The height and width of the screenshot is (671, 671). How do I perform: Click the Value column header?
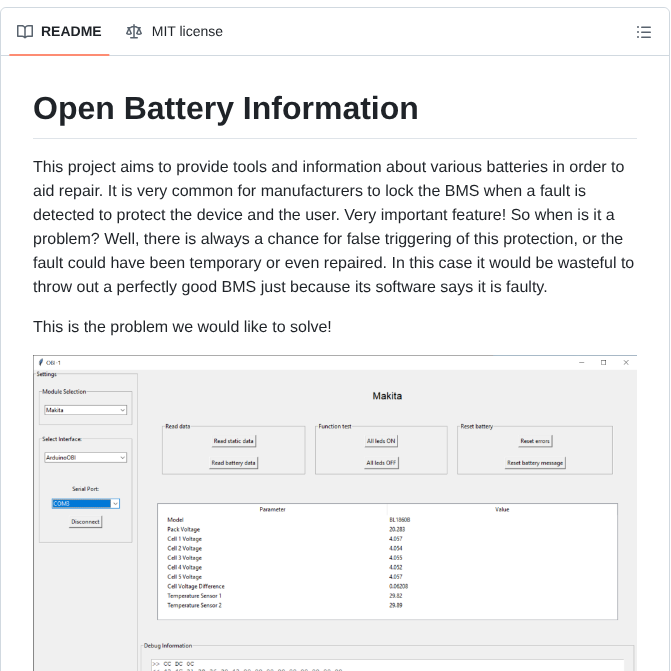click(x=502, y=510)
